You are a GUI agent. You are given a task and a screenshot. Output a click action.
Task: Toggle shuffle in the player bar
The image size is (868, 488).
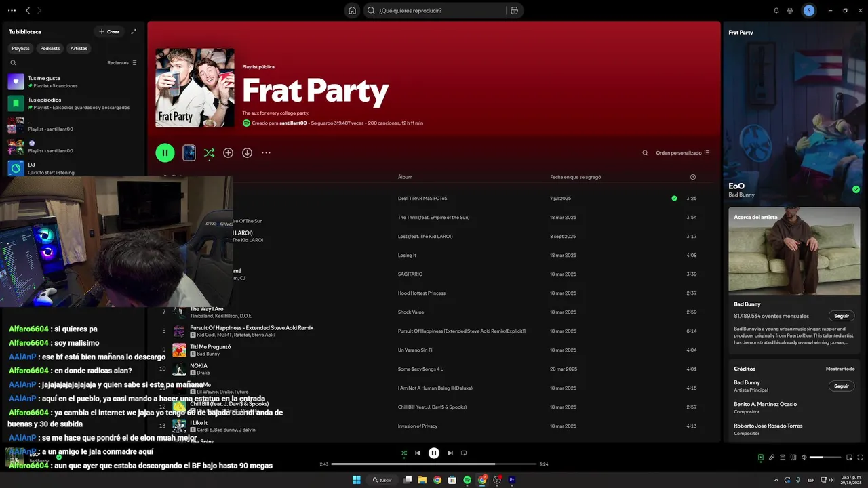pyautogui.click(x=403, y=453)
